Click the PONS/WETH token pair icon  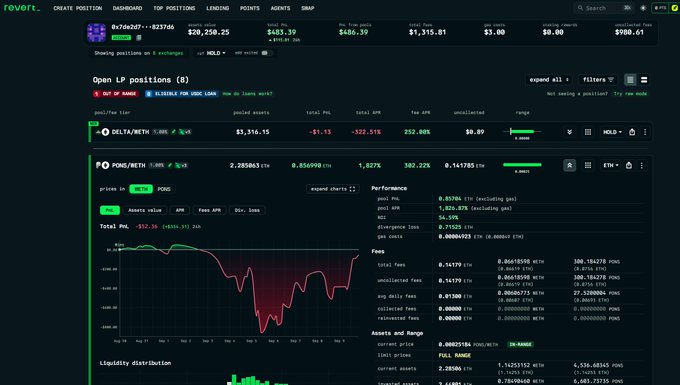102,165
